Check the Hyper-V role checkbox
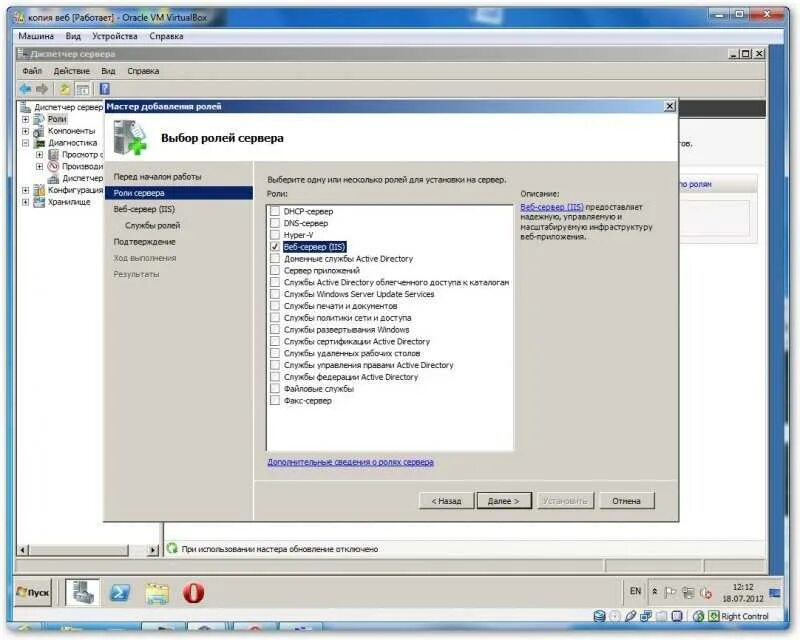 pyautogui.click(x=275, y=235)
